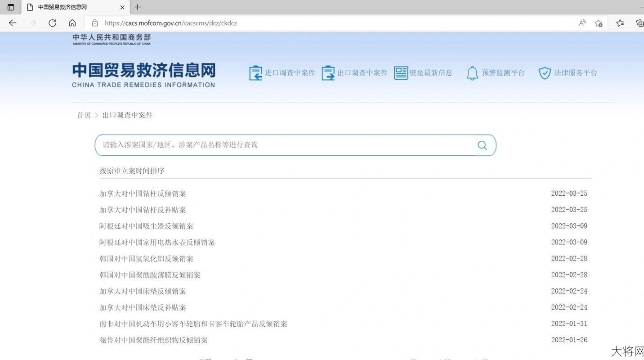Click the search magnifier icon
This screenshot has width=644, height=360.
482,145
